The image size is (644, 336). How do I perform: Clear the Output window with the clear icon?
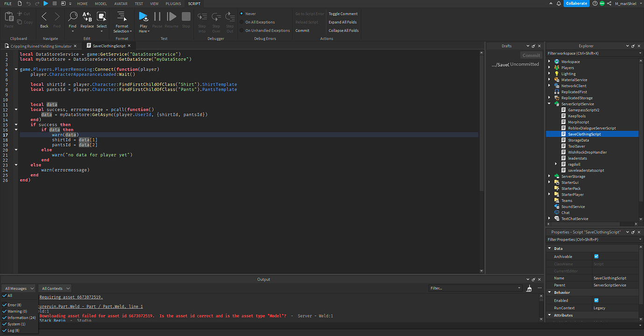click(x=529, y=288)
